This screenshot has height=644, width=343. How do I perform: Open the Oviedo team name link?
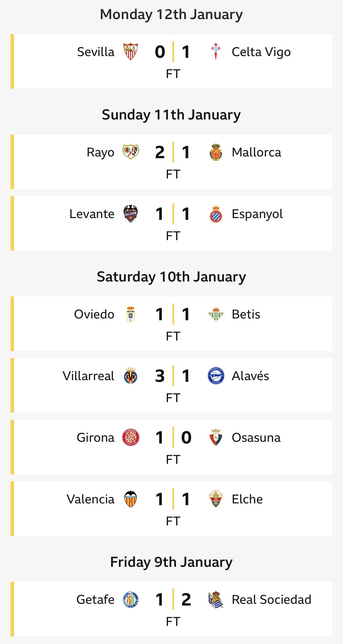[94, 314]
